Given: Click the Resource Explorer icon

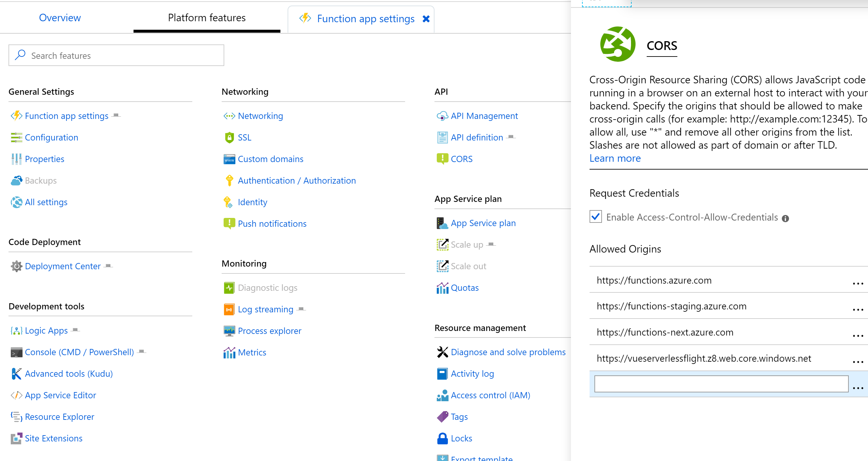Looking at the screenshot, I should pos(16,417).
